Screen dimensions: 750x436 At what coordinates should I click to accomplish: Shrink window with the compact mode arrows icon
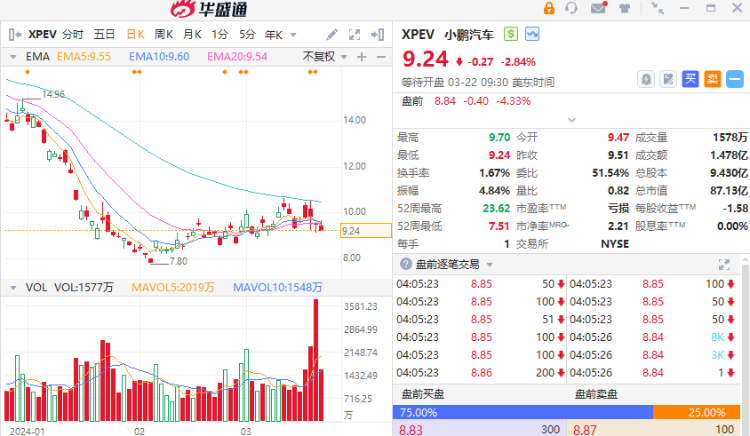click(658, 8)
